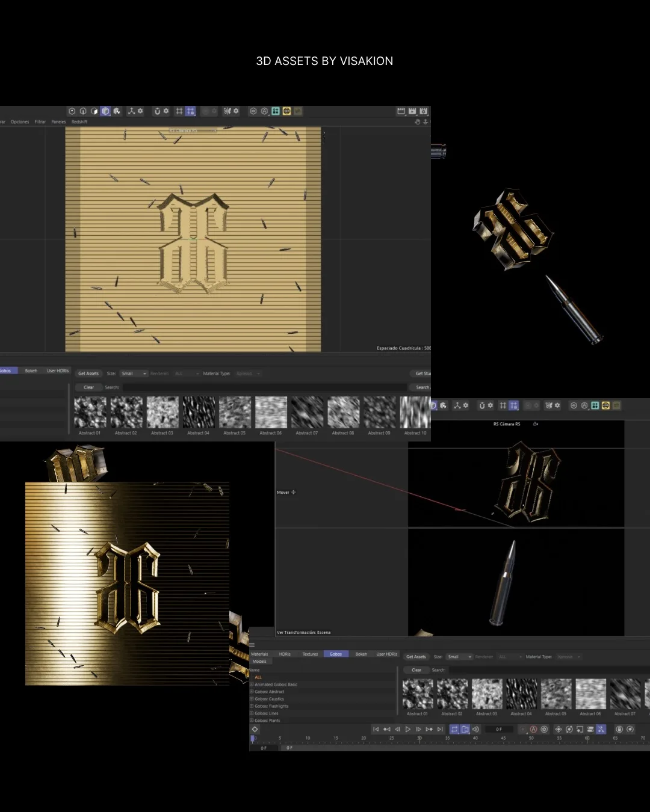This screenshot has width=650, height=812.
Task: Click Get Assets in the upper browser
Action: tap(88, 374)
